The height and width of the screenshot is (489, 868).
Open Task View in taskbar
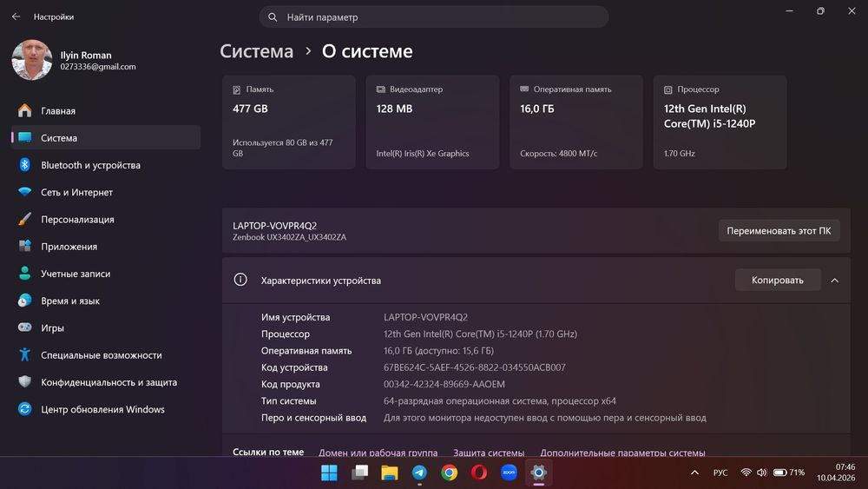point(359,472)
